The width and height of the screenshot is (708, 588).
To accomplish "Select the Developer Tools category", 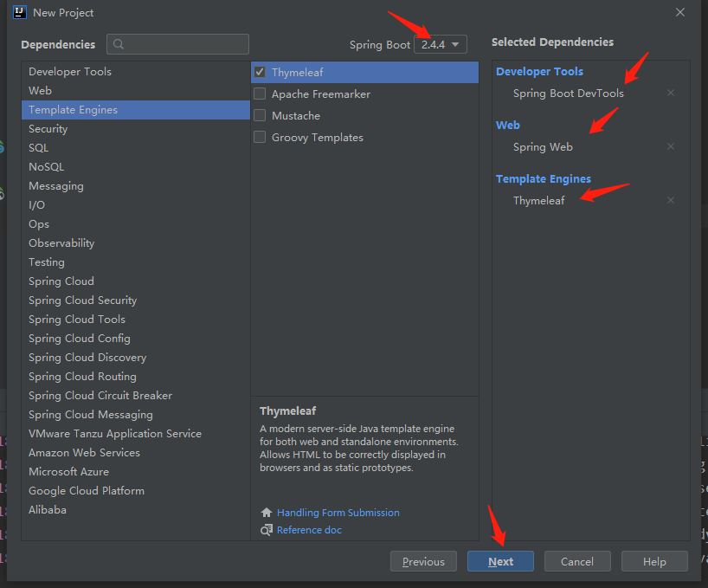I will click(x=136, y=71).
